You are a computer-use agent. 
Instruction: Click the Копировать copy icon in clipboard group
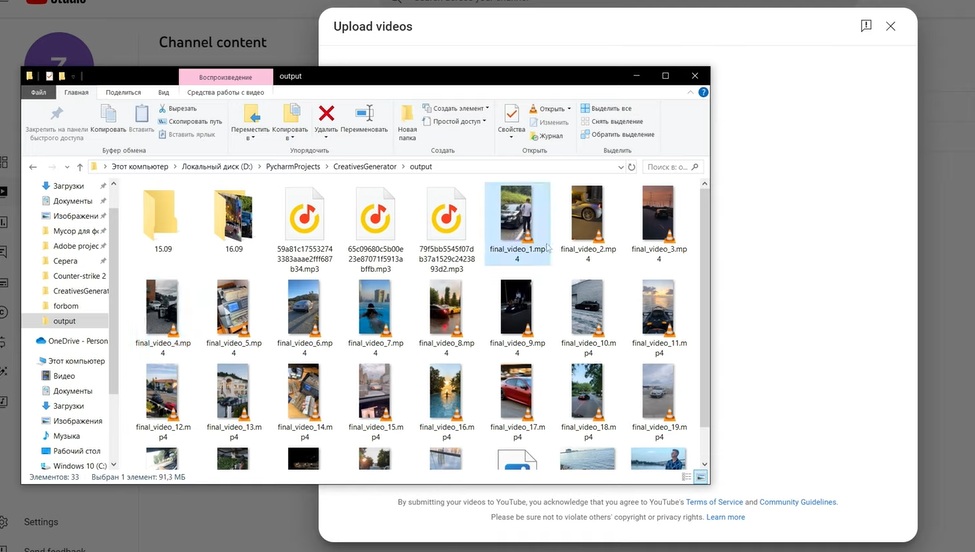point(108,113)
